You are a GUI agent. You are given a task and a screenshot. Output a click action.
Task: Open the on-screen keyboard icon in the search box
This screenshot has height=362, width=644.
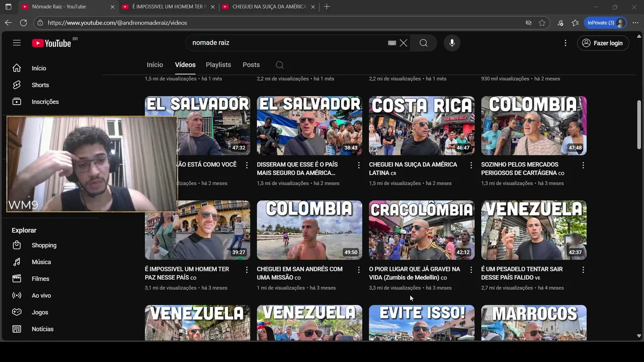tap(392, 43)
